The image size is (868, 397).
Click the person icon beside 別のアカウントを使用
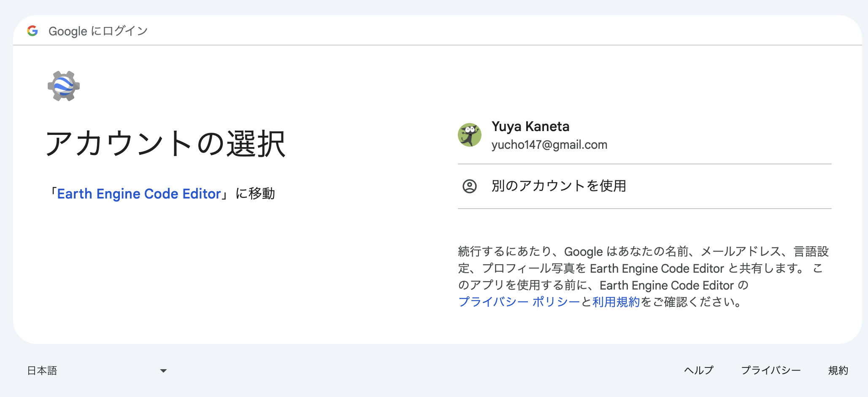470,186
